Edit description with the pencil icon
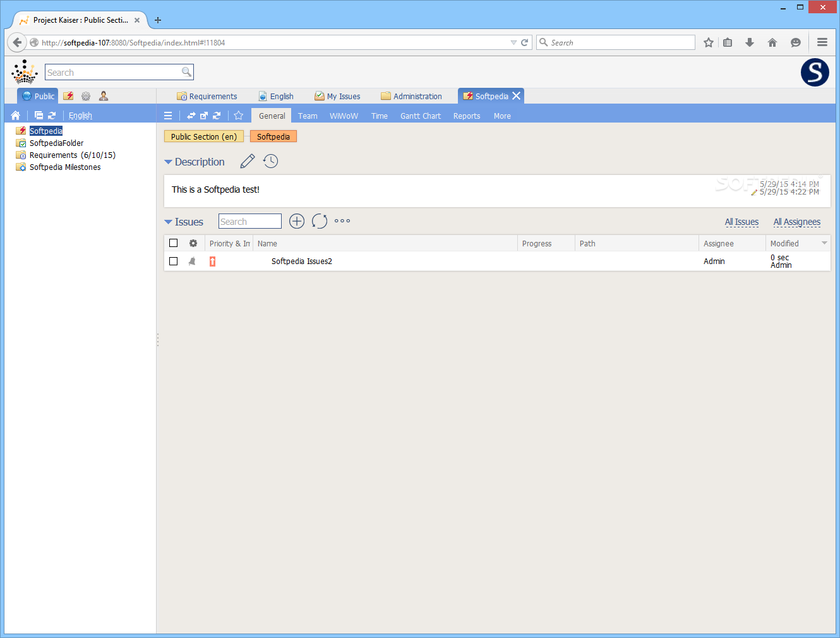Viewport: 840px width, 638px height. click(248, 161)
